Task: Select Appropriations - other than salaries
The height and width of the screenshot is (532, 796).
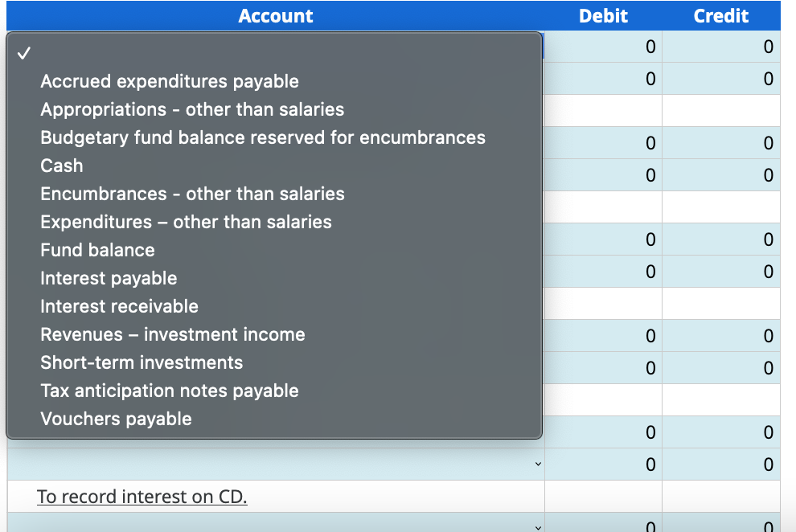Action: [274, 109]
